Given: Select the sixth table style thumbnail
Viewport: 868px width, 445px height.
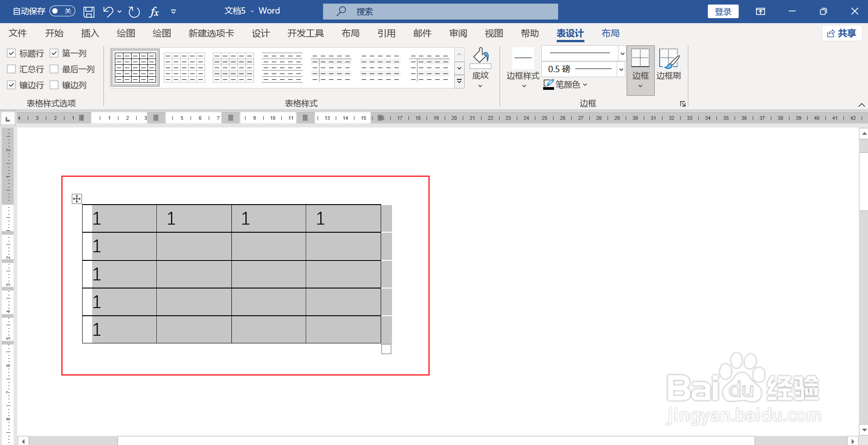Looking at the screenshot, I should pos(380,68).
